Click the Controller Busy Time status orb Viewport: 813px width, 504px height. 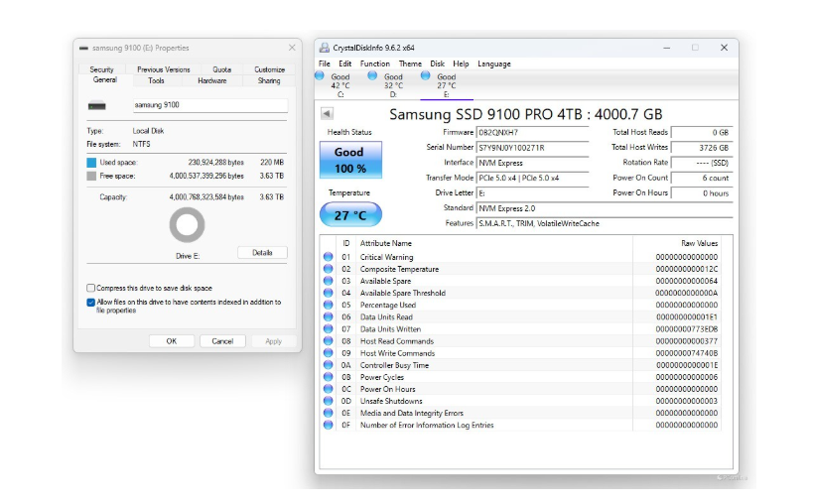coord(328,364)
